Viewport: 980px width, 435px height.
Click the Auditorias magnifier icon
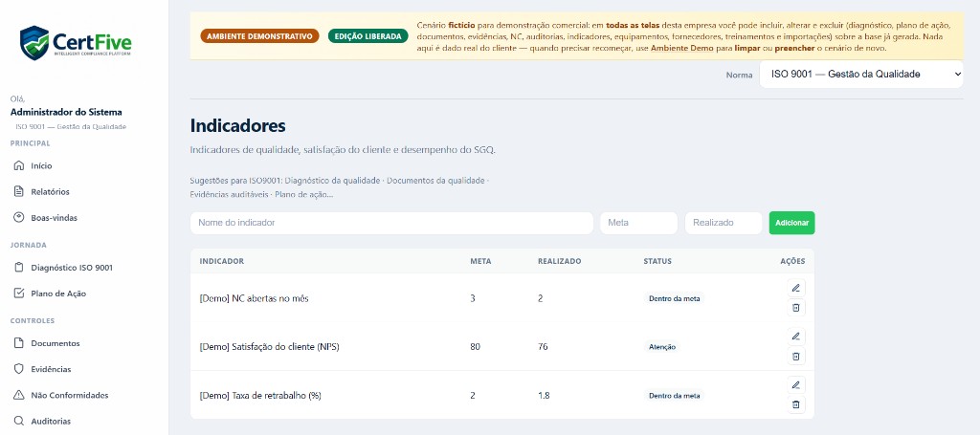pos(19,422)
